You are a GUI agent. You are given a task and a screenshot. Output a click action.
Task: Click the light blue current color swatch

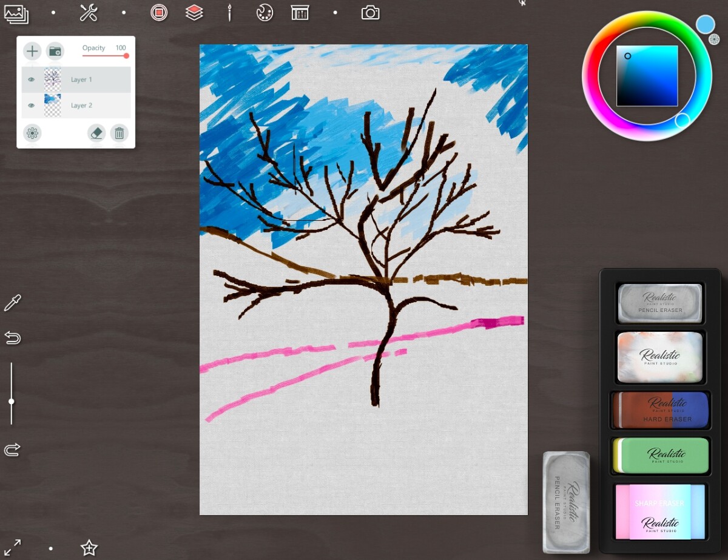[705, 24]
